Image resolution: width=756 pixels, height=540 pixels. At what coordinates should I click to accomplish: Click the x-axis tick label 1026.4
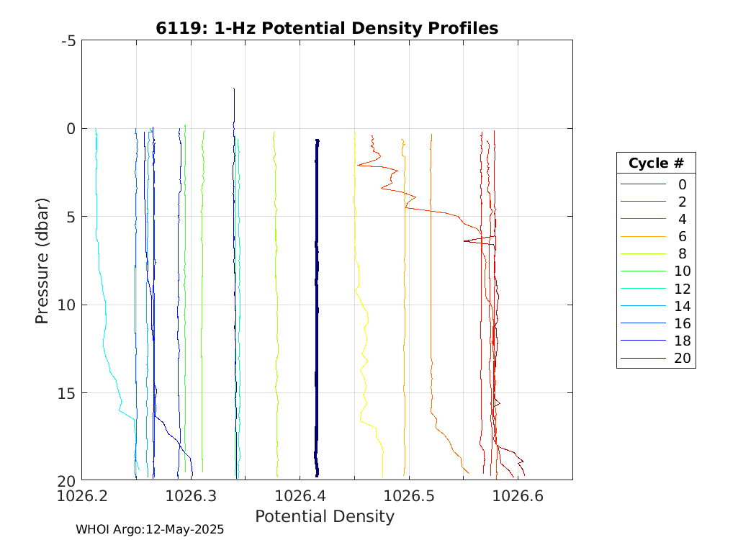coord(300,496)
